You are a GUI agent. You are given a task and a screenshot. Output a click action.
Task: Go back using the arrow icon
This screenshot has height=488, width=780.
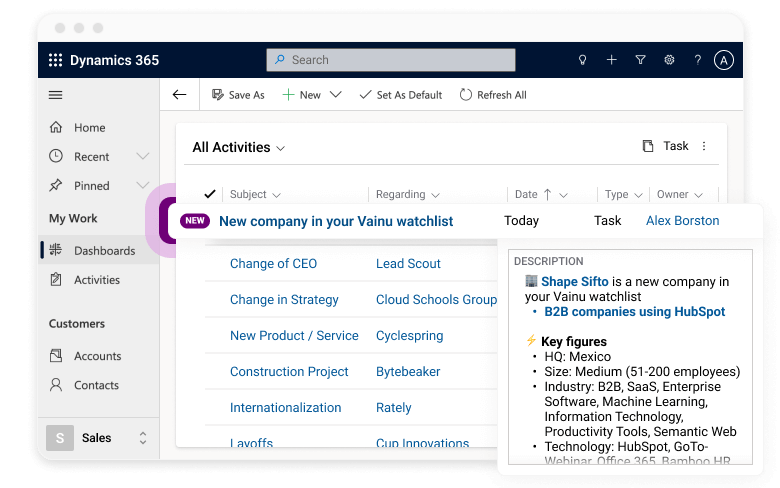[180, 95]
